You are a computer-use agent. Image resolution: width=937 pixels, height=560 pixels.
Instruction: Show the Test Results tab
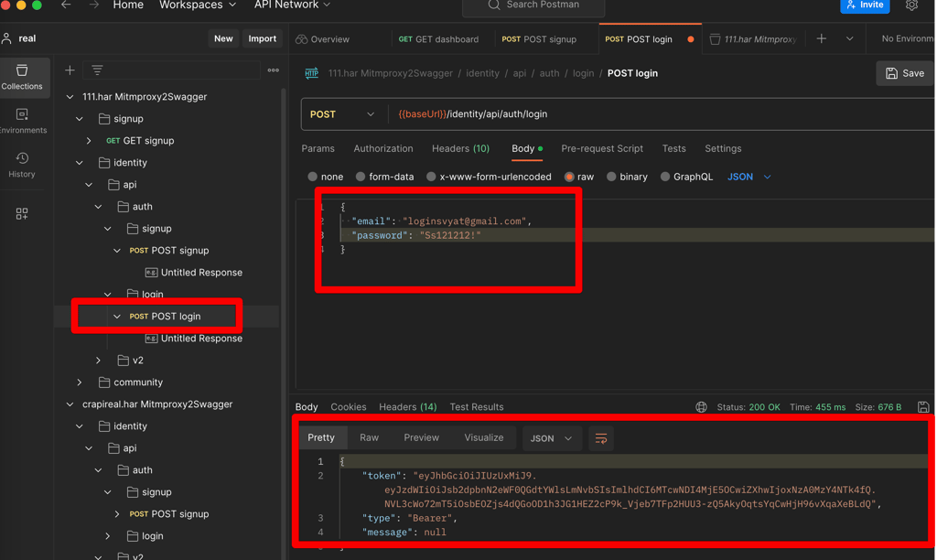click(x=476, y=407)
